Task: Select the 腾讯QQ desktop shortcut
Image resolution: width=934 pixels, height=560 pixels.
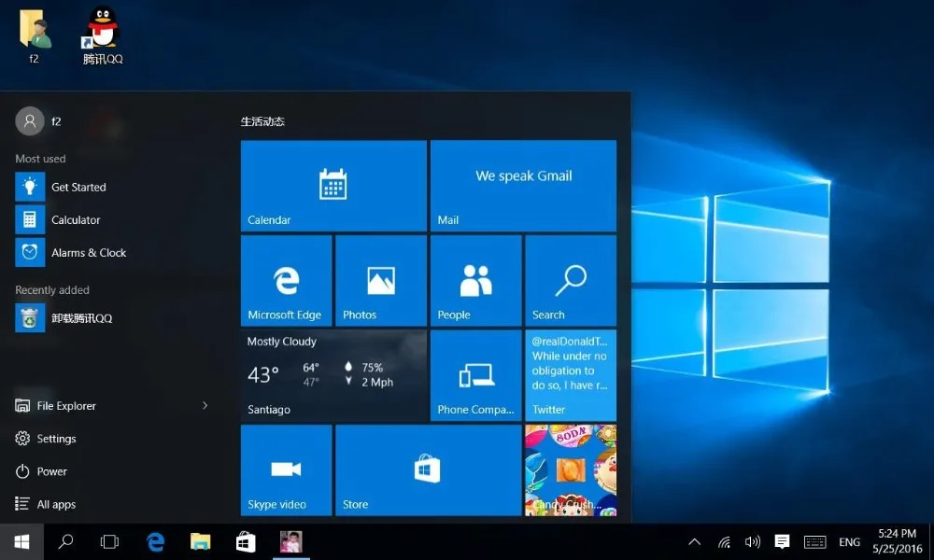Action: coord(103,35)
